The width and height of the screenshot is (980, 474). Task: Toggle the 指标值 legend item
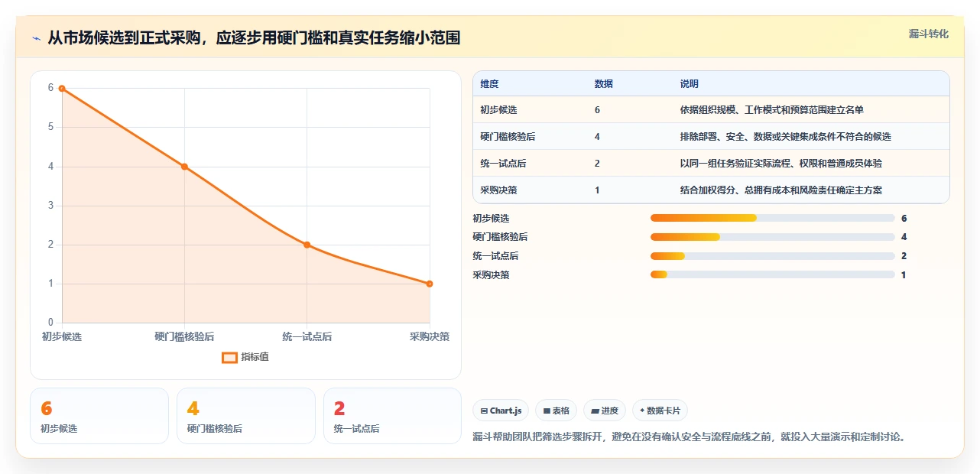pyautogui.click(x=245, y=357)
